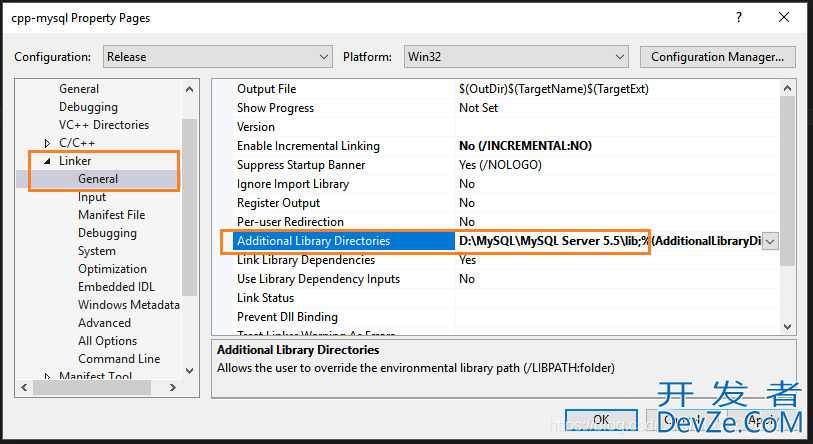Viewport: 813px width, 444px height.
Task: Click the help question mark icon
Action: coord(738,18)
